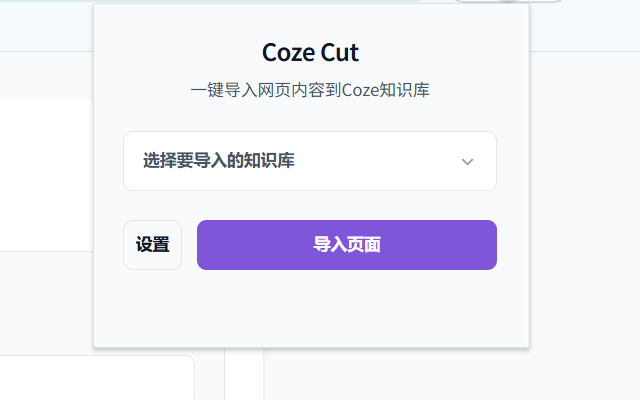The image size is (640, 400).
Task: Import current page with 导入页面
Action: 347,245
